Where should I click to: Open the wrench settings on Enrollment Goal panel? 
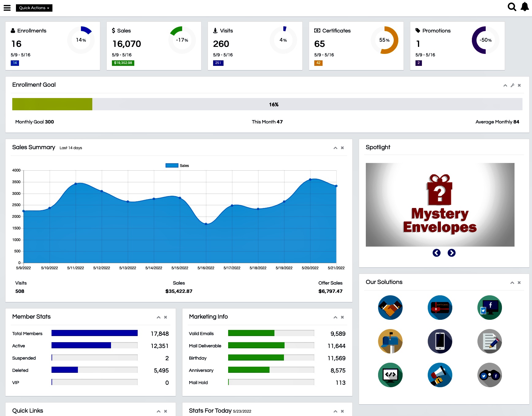click(512, 85)
